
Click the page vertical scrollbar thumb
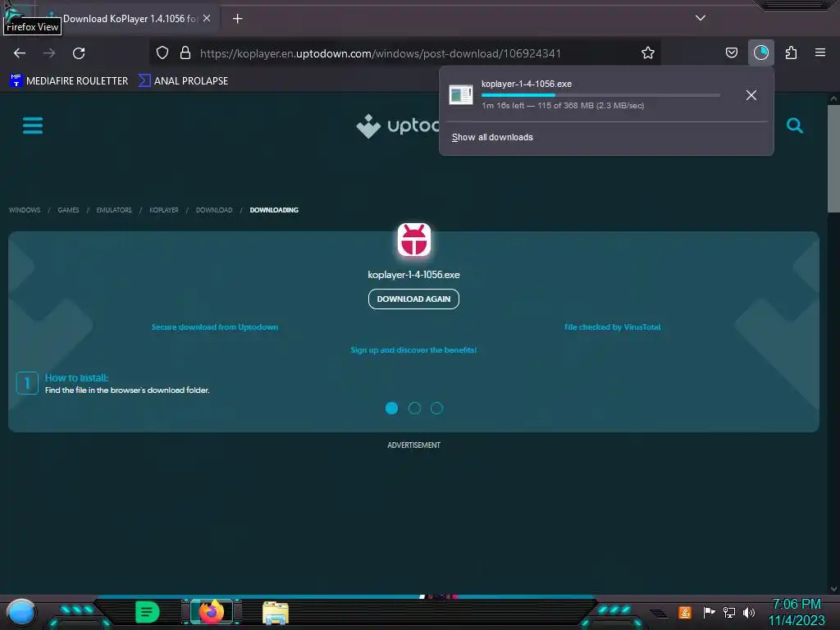tap(833, 158)
